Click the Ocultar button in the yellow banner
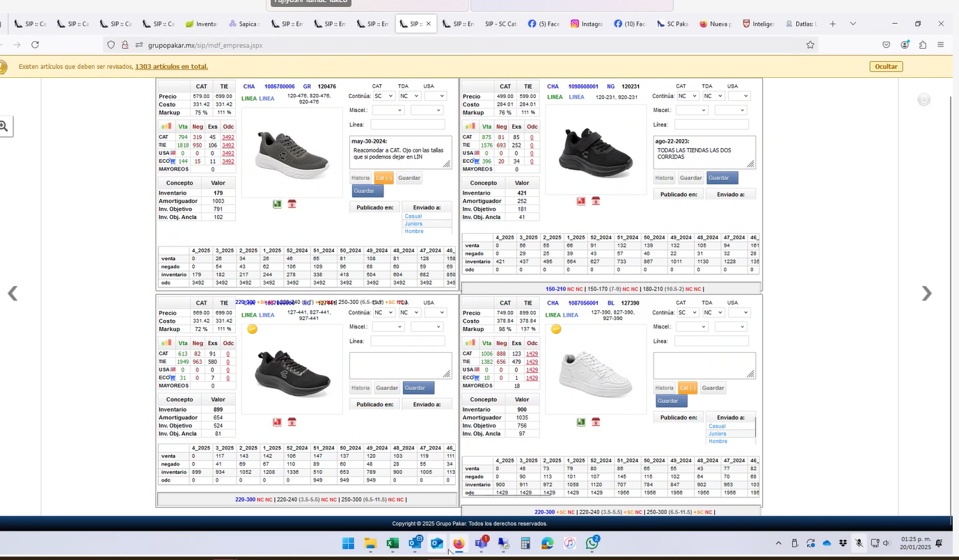The width and height of the screenshot is (959, 560). click(885, 67)
